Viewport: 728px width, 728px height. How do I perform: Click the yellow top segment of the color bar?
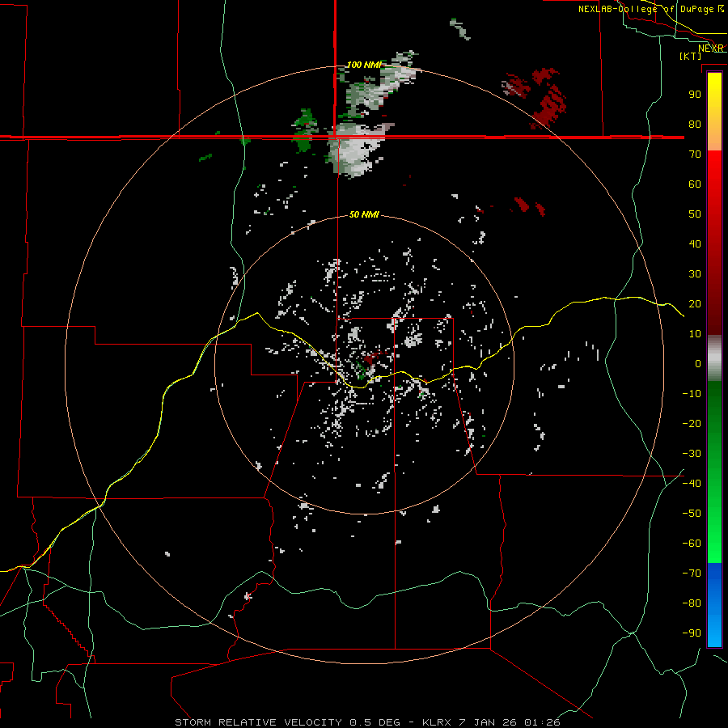pyautogui.click(x=714, y=112)
